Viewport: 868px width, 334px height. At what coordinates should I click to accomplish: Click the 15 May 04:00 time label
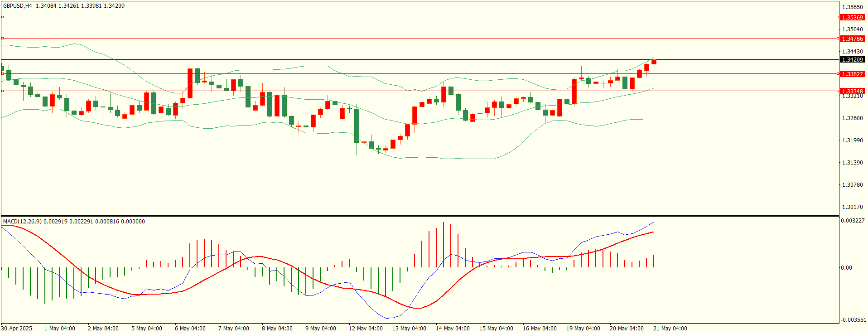pos(496,329)
